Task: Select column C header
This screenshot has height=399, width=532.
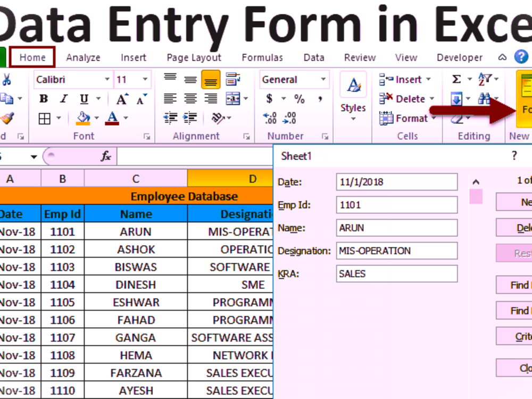Action: [136, 179]
